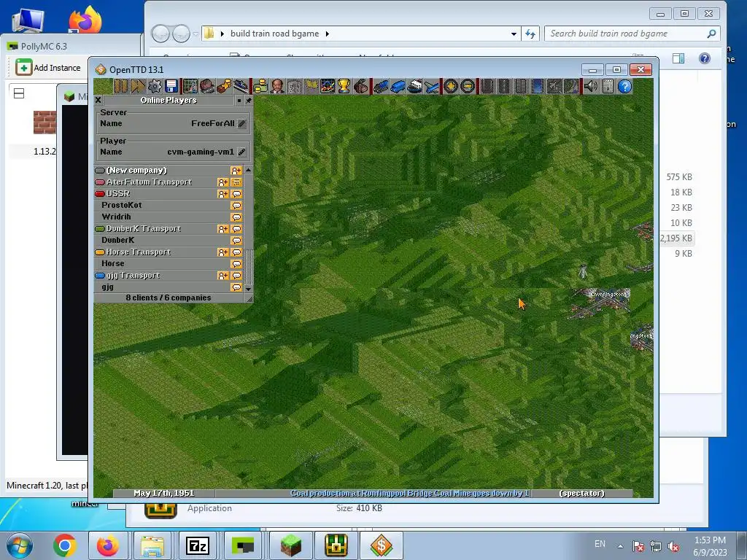Open the save game floppy disk icon
Viewport: 747px width, 560px height.
pyautogui.click(x=171, y=86)
